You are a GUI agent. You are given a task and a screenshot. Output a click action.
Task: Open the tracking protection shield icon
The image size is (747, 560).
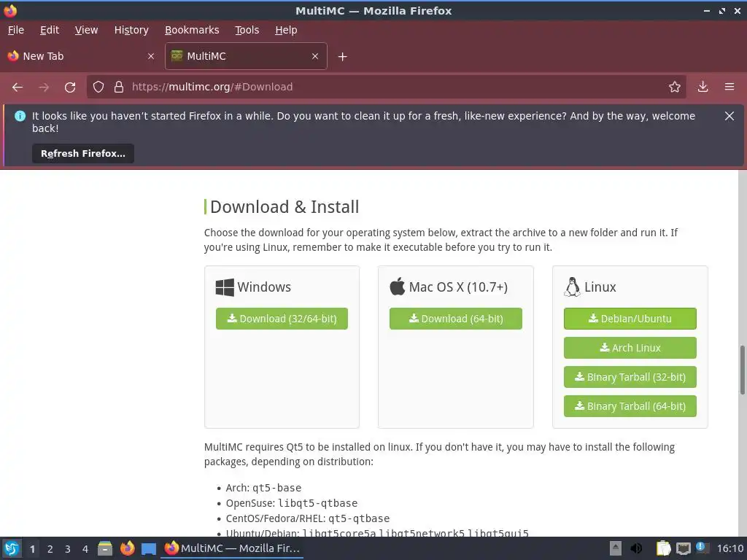(98, 87)
